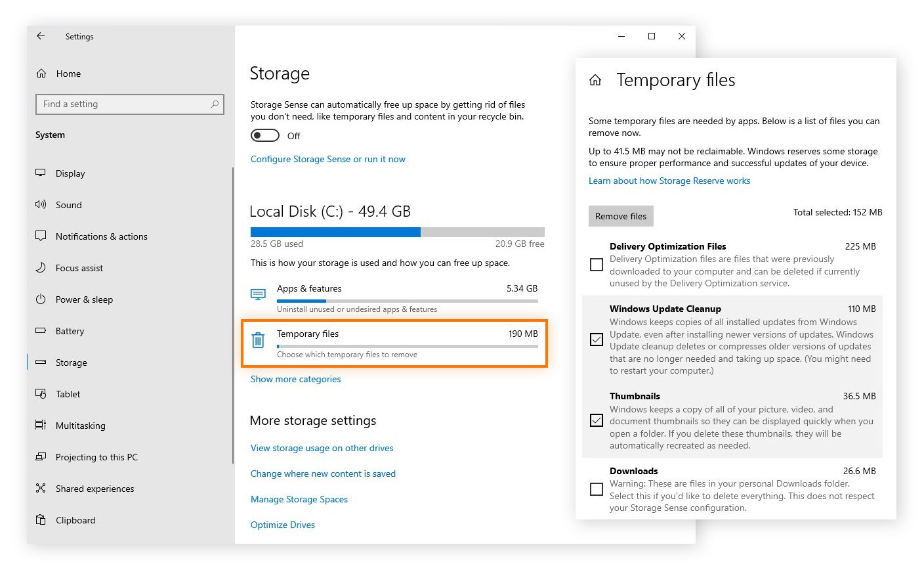The height and width of the screenshot is (572, 924).
Task: Click the home icon beside Temporary files title
Action: pyautogui.click(x=595, y=80)
